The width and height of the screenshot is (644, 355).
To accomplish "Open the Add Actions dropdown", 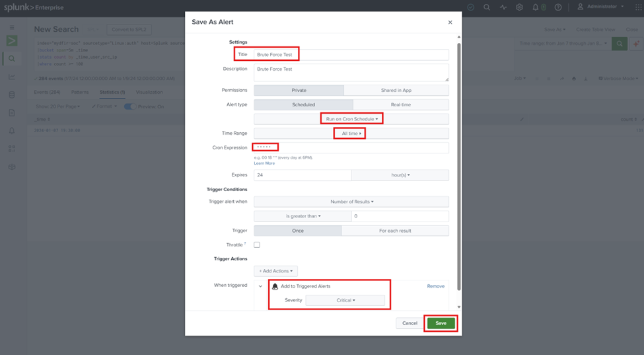I will tap(275, 271).
